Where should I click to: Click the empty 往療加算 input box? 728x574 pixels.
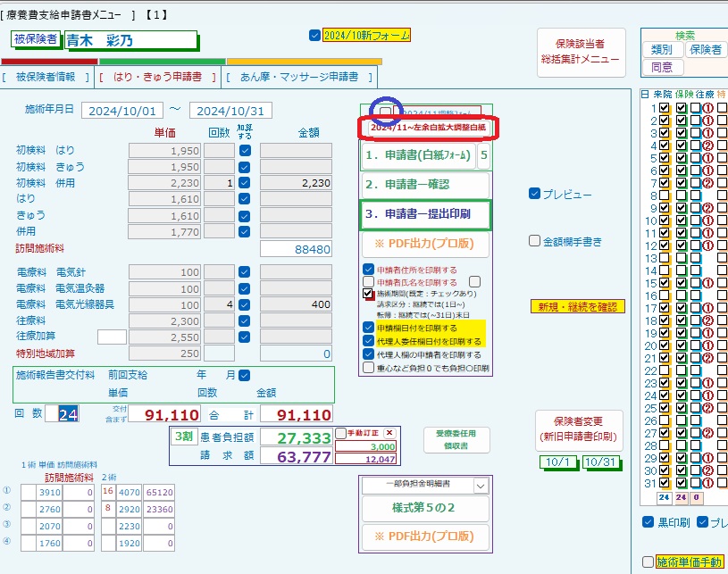pyautogui.click(x=112, y=337)
